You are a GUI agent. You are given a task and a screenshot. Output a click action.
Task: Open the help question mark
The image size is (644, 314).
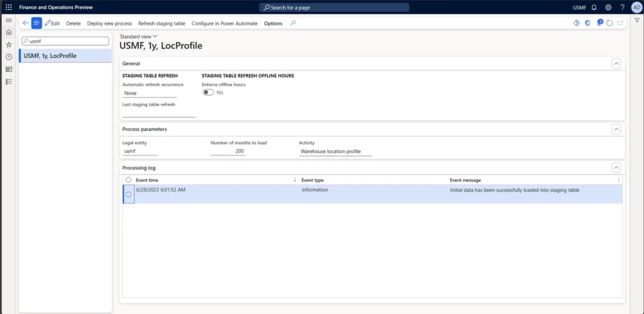(x=622, y=8)
